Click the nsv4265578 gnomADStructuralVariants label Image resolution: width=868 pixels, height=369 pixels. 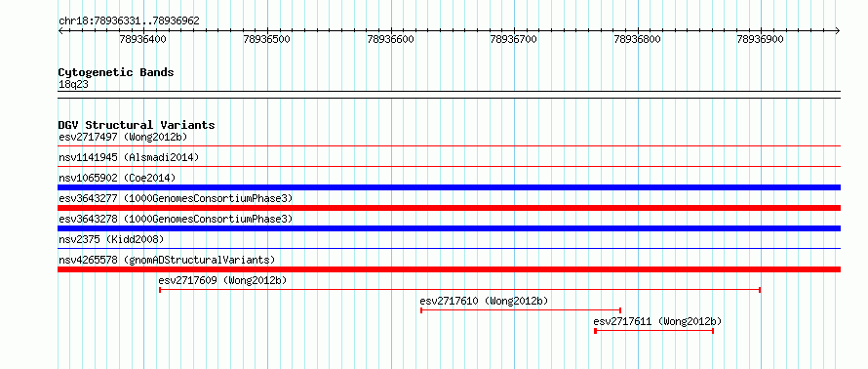pyautogui.click(x=167, y=260)
